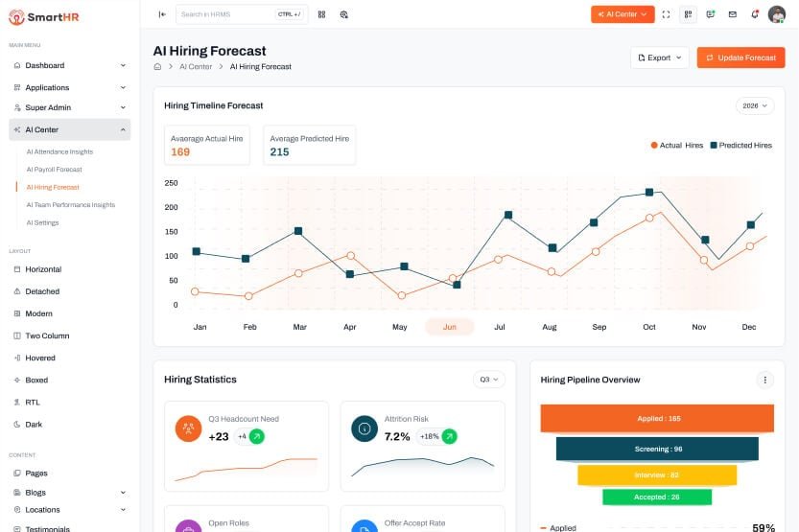This screenshot has height=532, width=799.
Task: Click the Q3 Headcount Need orange icon
Action: 189,428
